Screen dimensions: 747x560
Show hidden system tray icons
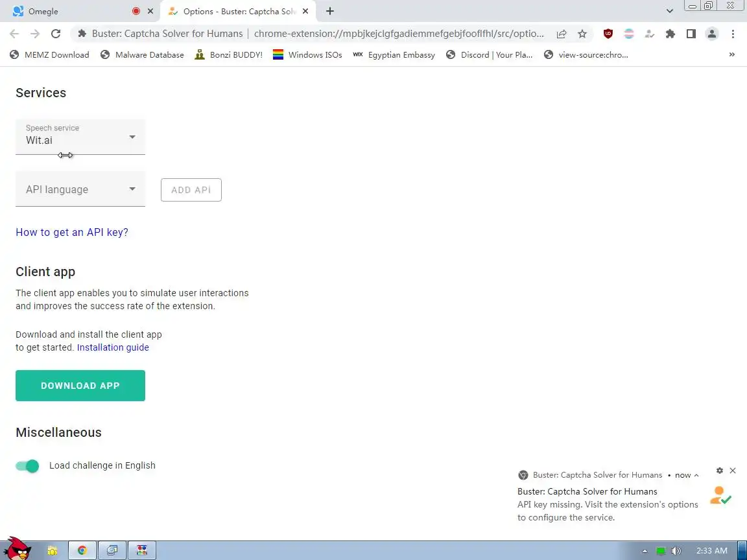coord(645,552)
